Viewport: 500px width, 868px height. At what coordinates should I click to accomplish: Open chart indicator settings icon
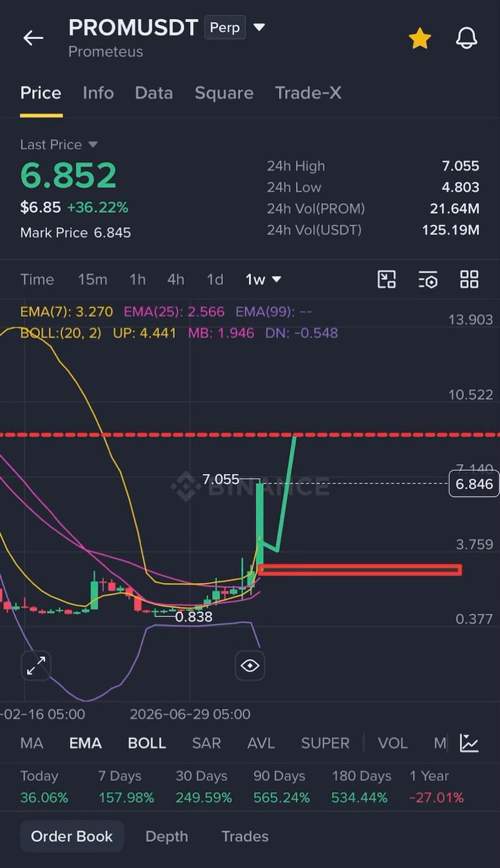pyautogui.click(x=428, y=279)
